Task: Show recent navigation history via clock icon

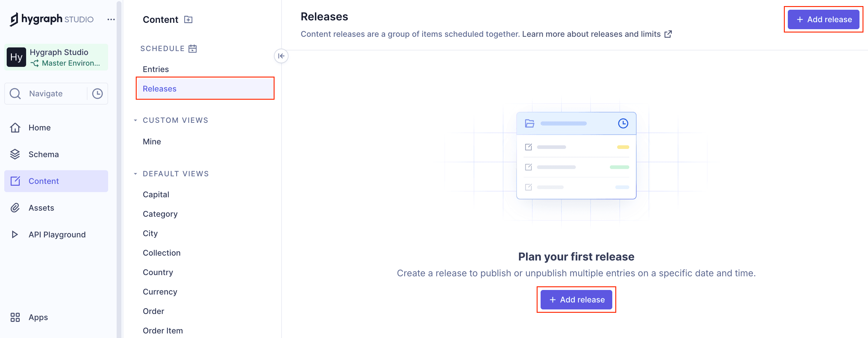Action: (97, 93)
